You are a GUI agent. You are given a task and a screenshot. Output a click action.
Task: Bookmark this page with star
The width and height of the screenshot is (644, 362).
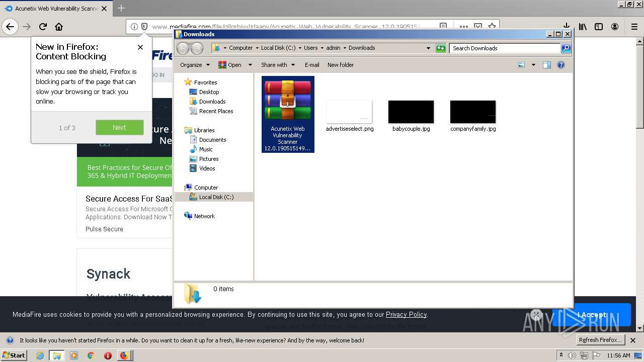[492, 27]
